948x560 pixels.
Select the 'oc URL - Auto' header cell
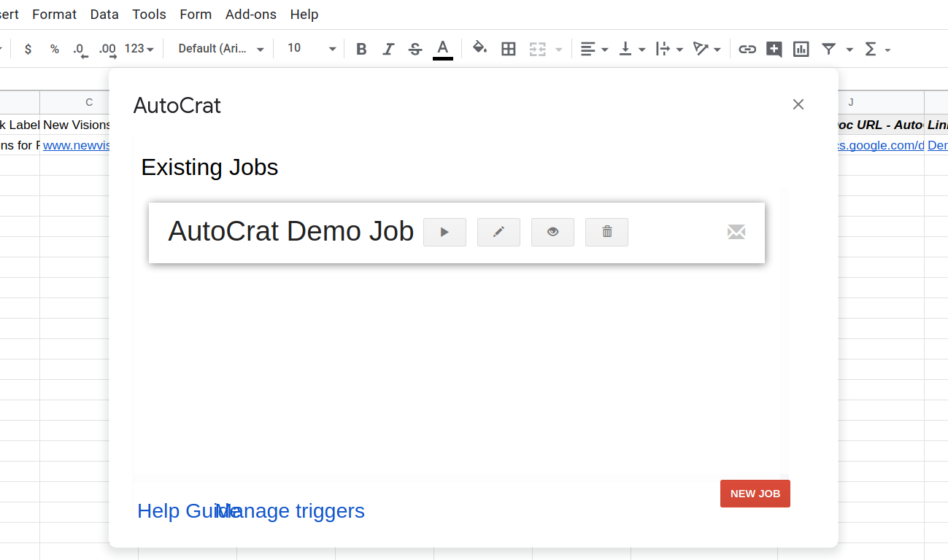click(881, 125)
